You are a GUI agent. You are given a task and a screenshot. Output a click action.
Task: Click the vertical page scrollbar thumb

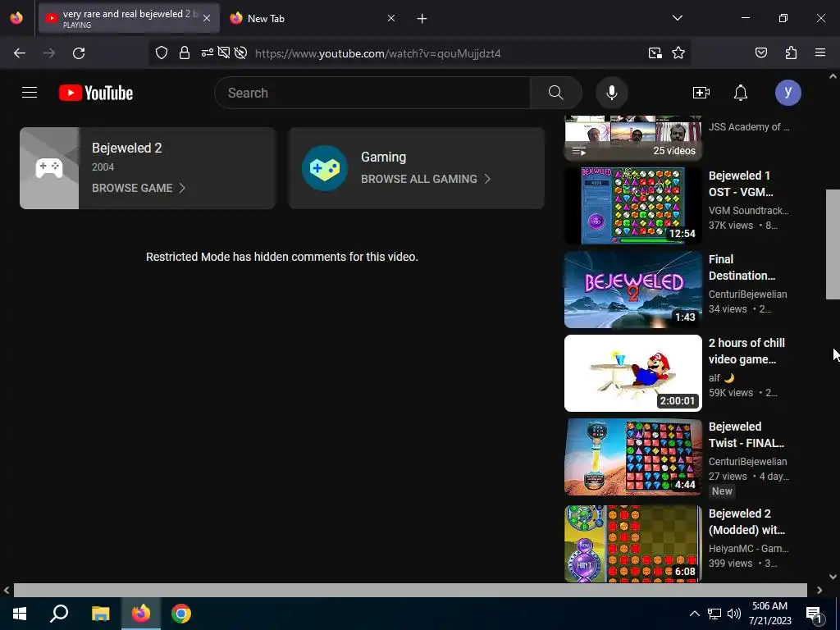[x=833, y=244]
